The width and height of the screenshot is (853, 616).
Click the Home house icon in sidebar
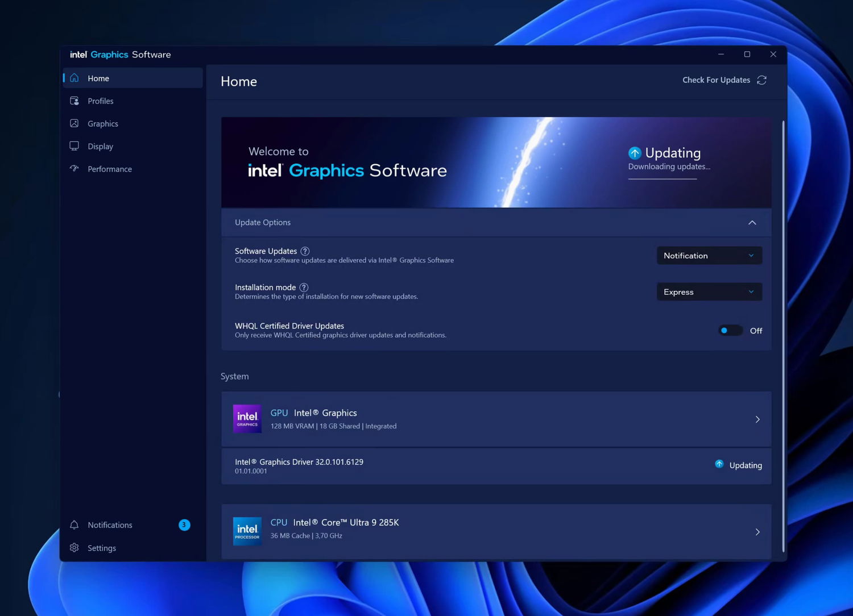tap(74, 78)
